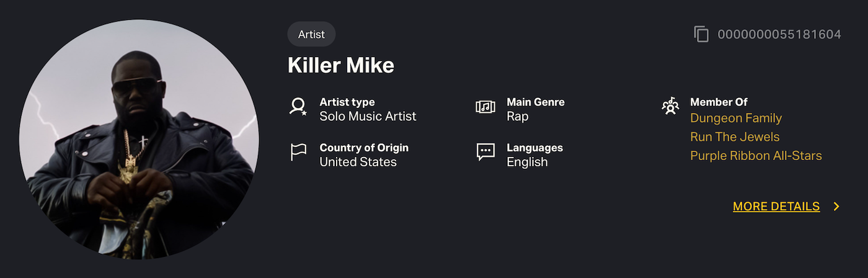Click the Solo Music Artist value

tap(368, 117)
